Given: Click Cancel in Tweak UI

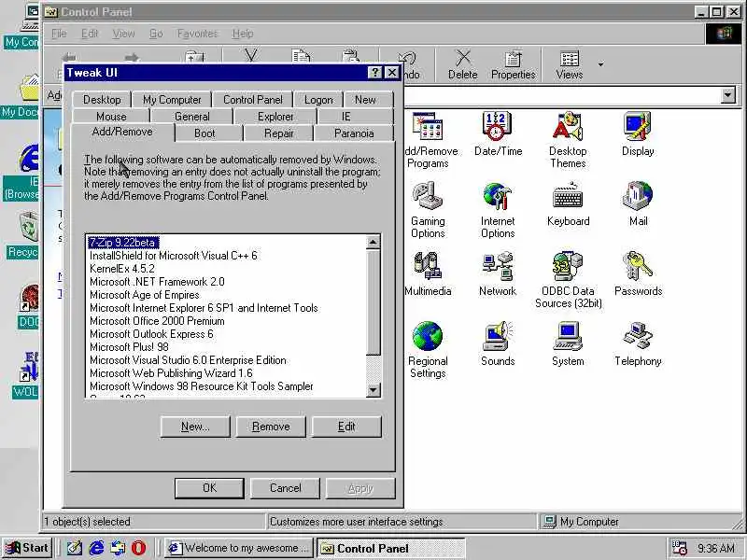Looking at the screenshot, I should coord(285,488).
